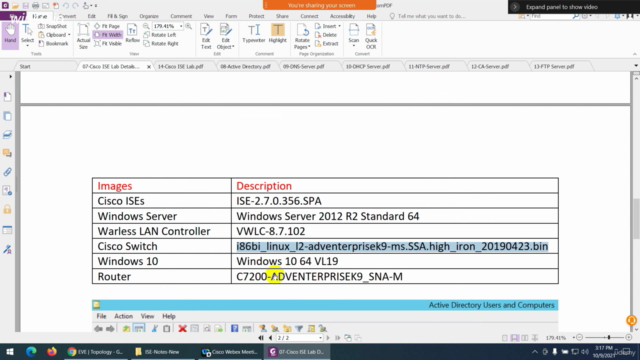This screenshot has height=360, width=640.
Task: Collapse the ribbon with chevron
Action: pos(635,54)
